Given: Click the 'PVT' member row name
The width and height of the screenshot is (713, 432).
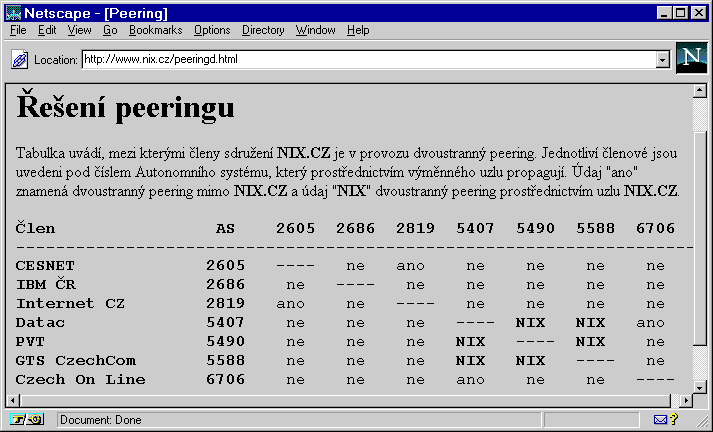Looking at the screenshot, I should 30,342.
